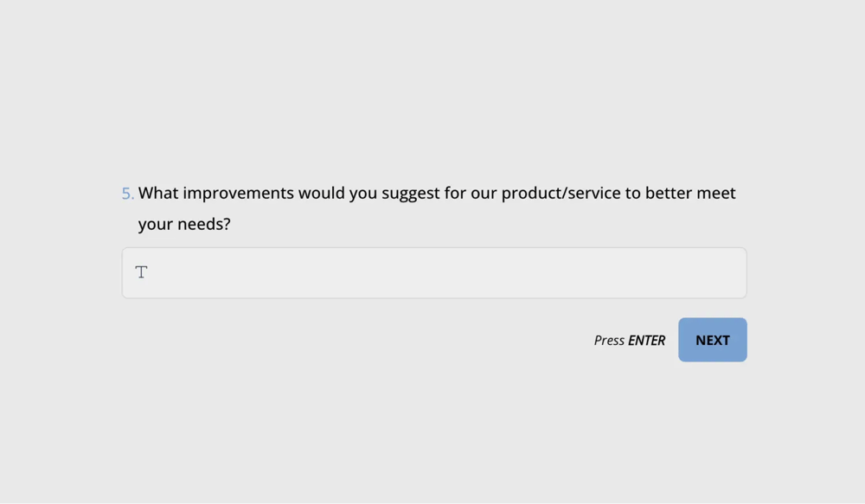Click the T text icon in the answer box
The width and height of the screenshot is (865, 504).
[142, 272]
